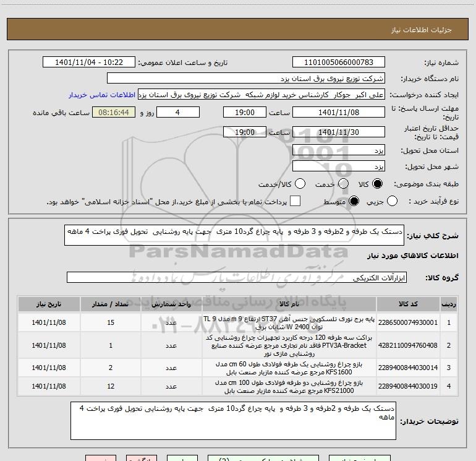Screen dimensions: 476x461
Task: Click quantity 1 in the bracket row
Action: 111,345
